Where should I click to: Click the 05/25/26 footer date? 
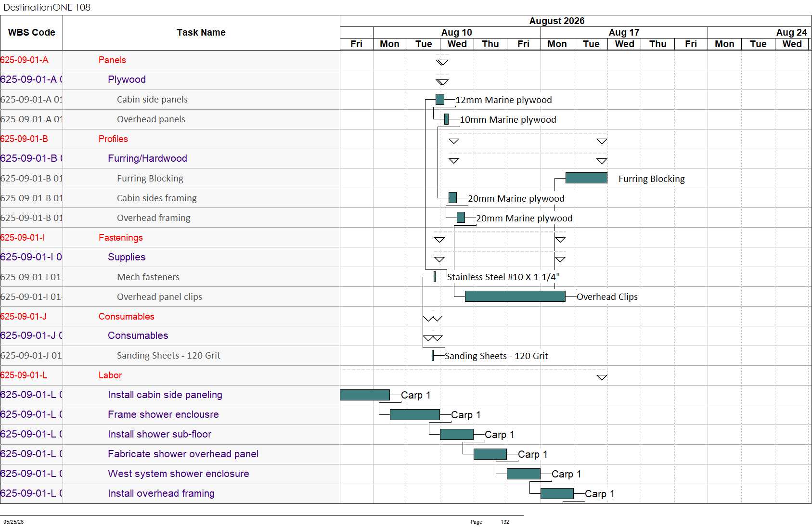click(x=13, y=522)
